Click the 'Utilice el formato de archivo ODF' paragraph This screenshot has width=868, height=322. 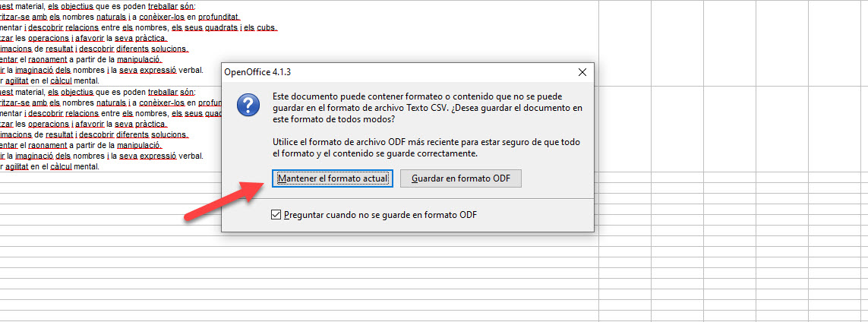coord(426,148)
